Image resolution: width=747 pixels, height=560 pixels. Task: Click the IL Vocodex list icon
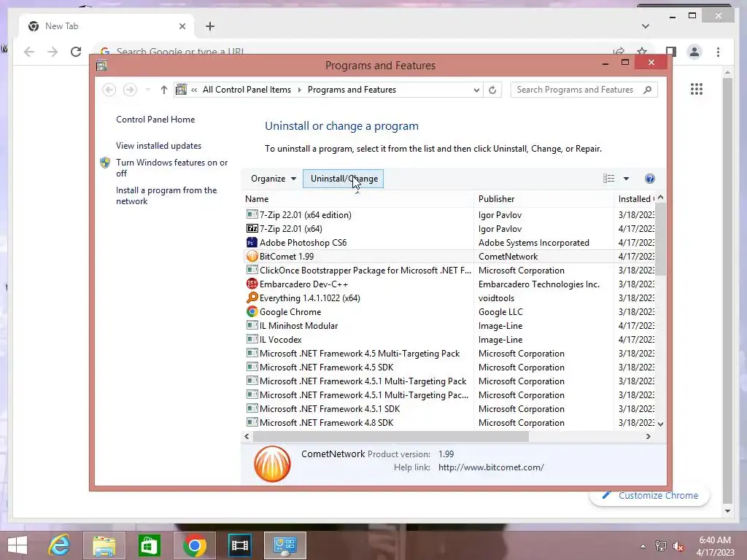pyautogui.click(x=252, y=339)
